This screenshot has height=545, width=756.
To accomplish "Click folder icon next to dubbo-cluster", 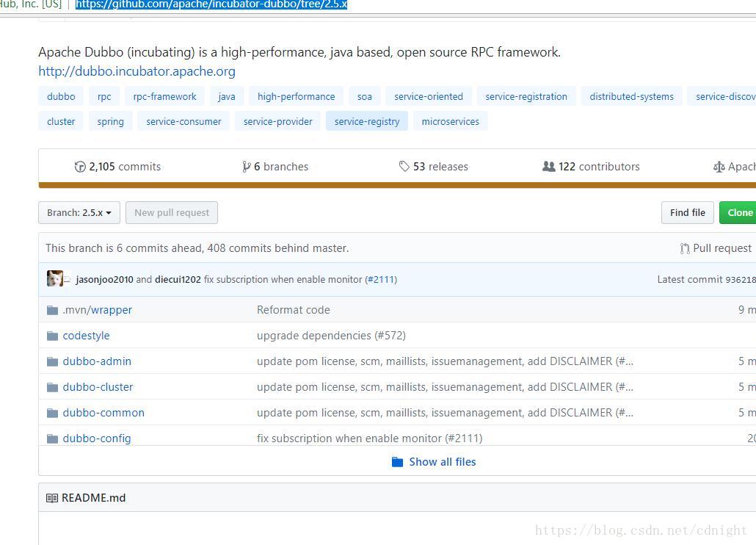I will pyautogui.click(x=53, y=387).
